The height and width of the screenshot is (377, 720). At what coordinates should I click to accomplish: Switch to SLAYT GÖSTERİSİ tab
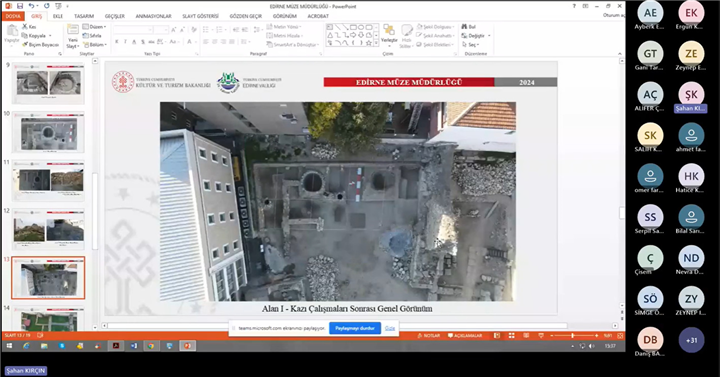point(201,16)
